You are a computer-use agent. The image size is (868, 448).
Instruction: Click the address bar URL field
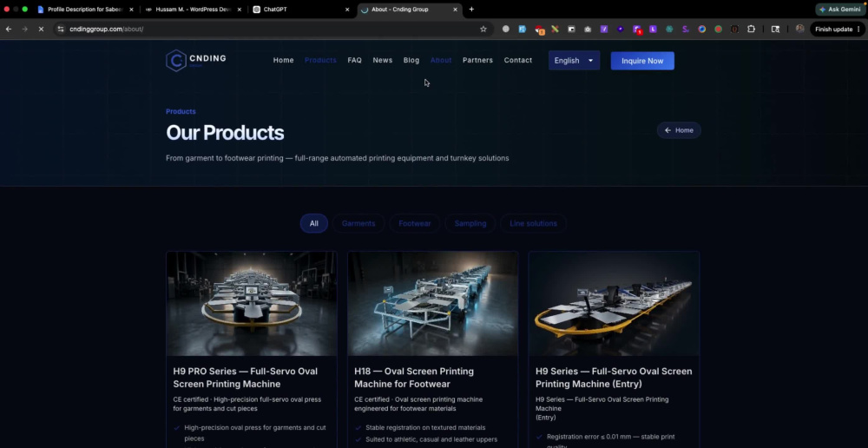(271, 29)
